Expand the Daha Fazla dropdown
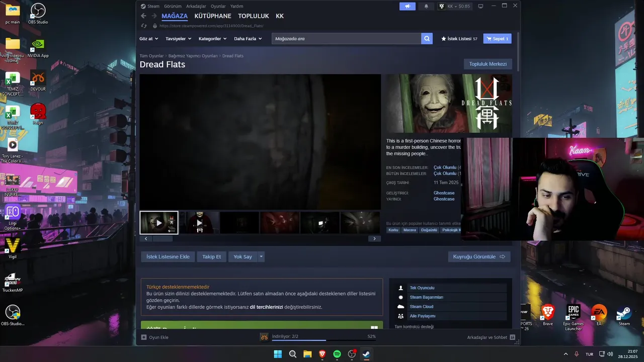644x362 pixels. (x=248, y=39)
